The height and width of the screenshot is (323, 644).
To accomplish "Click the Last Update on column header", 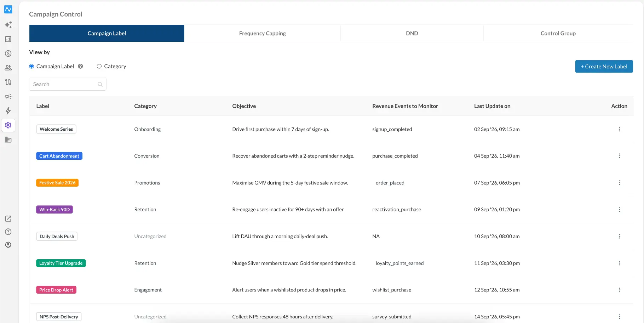I will (492, 106).
